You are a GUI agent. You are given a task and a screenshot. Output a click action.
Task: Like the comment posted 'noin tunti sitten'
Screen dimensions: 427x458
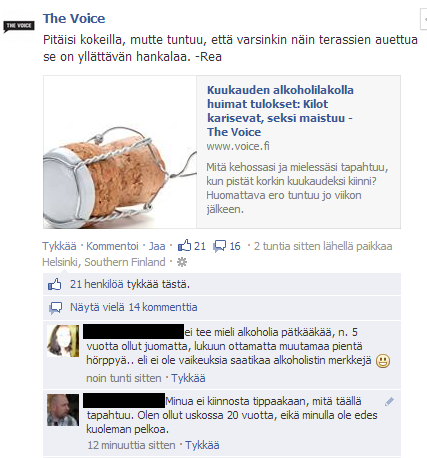pyautogui.click(x=188, y=378)
